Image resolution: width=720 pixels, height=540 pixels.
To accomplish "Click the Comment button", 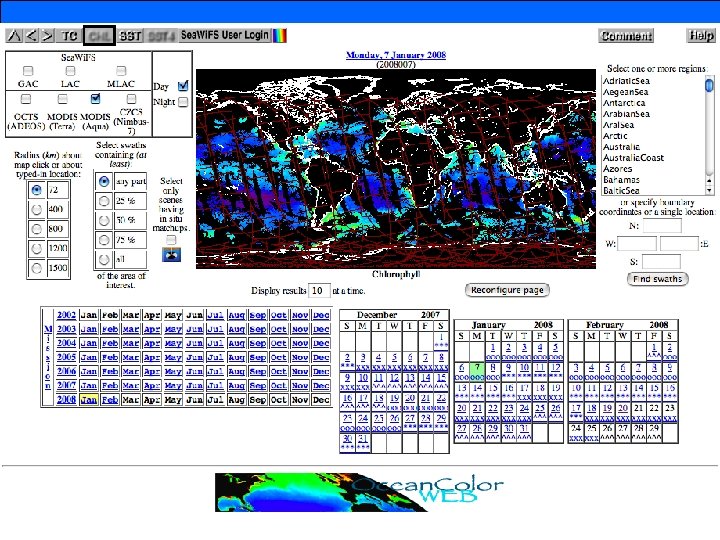I will (626, 36).
